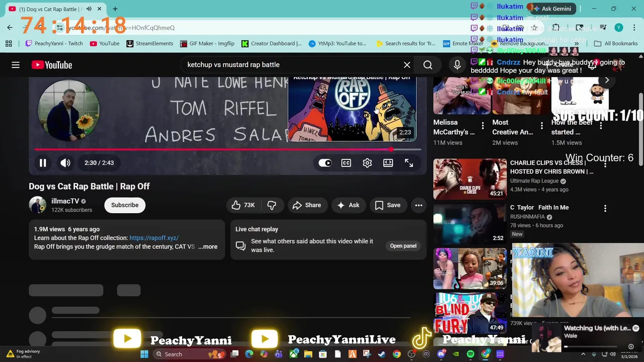
Task: Open YtMp3 YouTube bookmark
Action: pos(338,44)
